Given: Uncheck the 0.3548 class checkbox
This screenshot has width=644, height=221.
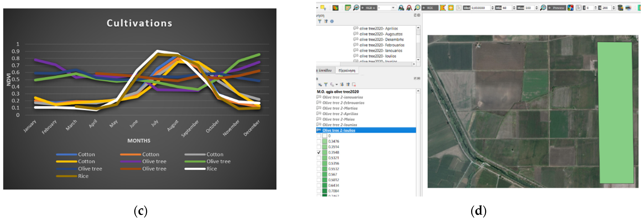Looking at the screenshot, I should pos(319,152).
